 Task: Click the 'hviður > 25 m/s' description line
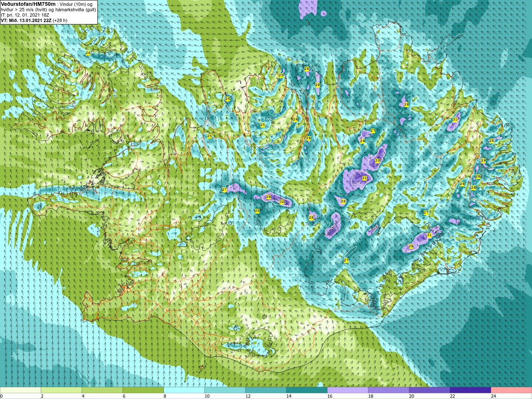tap(48, 10)
